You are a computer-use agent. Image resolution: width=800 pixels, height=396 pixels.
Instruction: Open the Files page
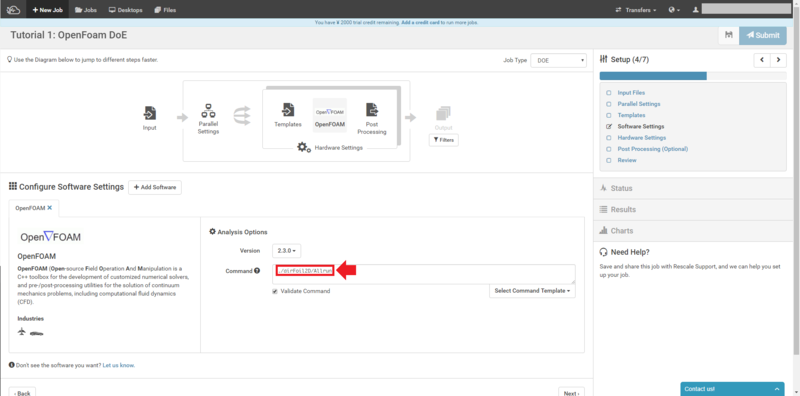tap(165, 10)
